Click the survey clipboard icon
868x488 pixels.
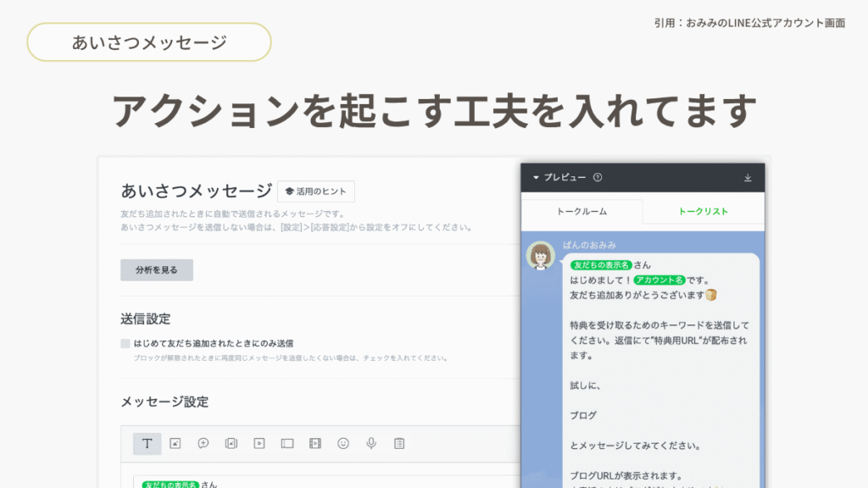tap(399, 443)
